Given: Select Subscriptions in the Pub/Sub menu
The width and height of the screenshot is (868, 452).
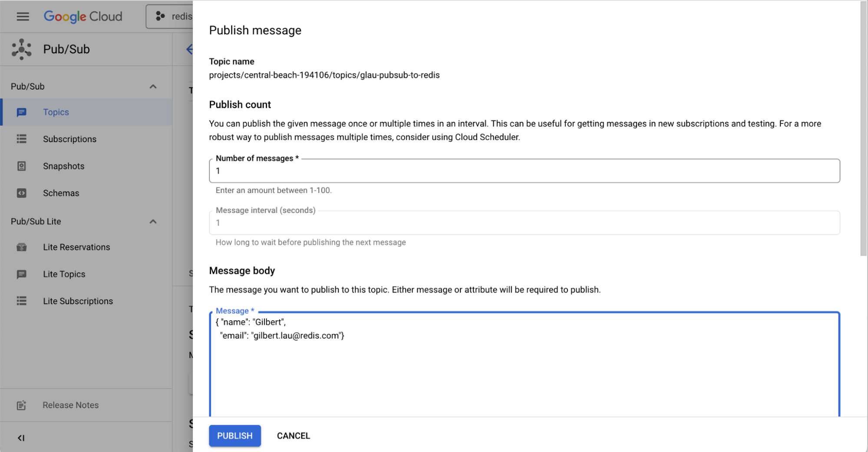Looking at the screenshot, I should (69, 139).
